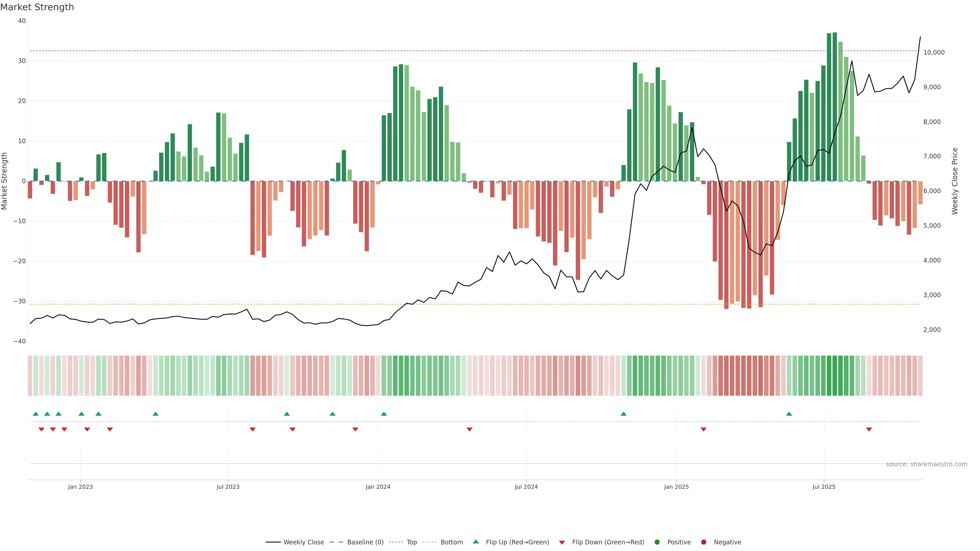Click the Market Strength chart title
Screen dimensions: 980x551
click(x=37, y=7)
